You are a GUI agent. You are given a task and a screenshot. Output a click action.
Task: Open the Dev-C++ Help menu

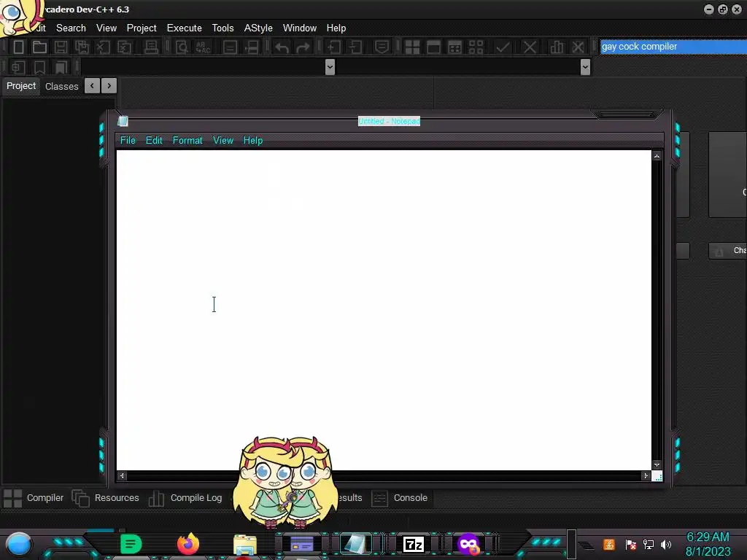(x=336, y=28)
